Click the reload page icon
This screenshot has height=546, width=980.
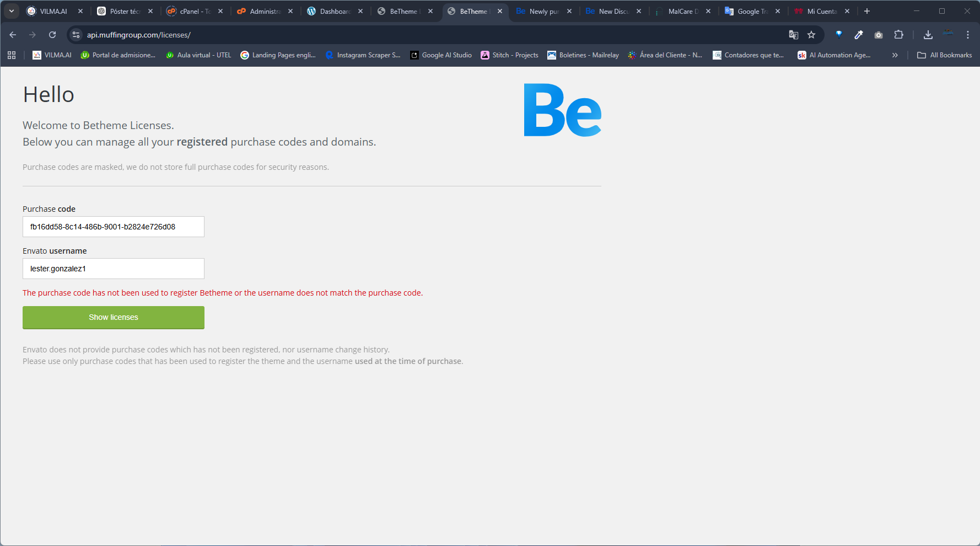(x=52, y=35)
